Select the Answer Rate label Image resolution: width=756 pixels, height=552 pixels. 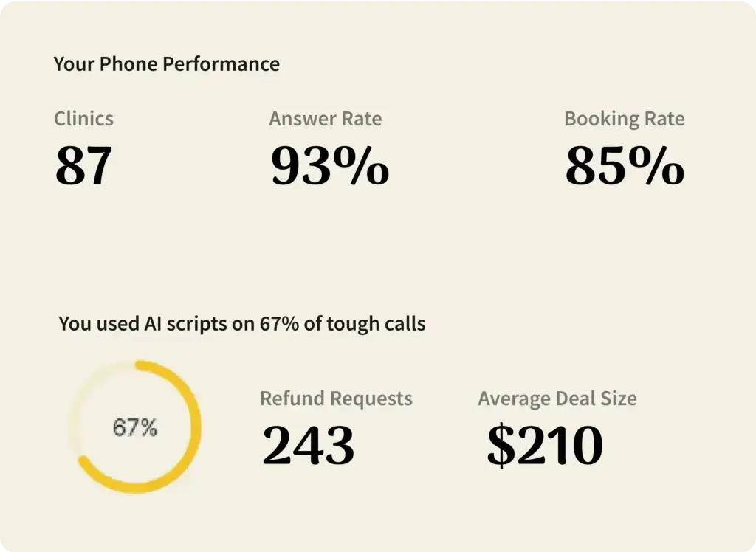click(325, 119)
